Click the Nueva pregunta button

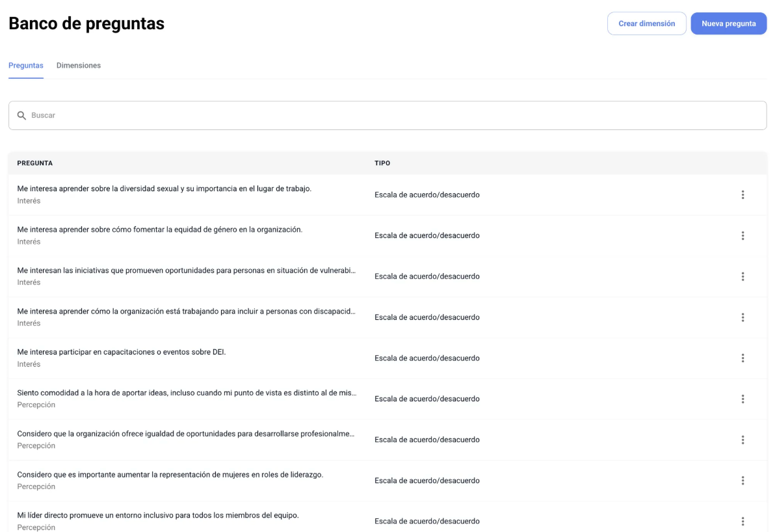coord(728,23)
